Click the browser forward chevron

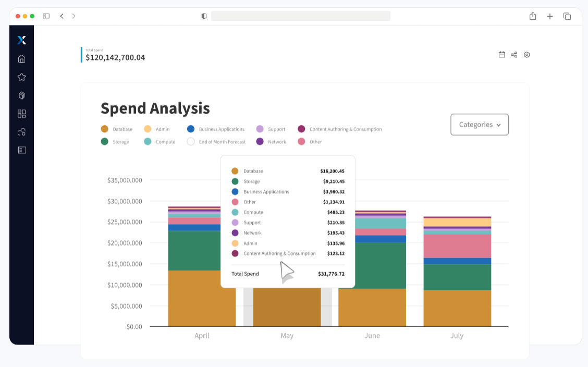pos(73,16)
